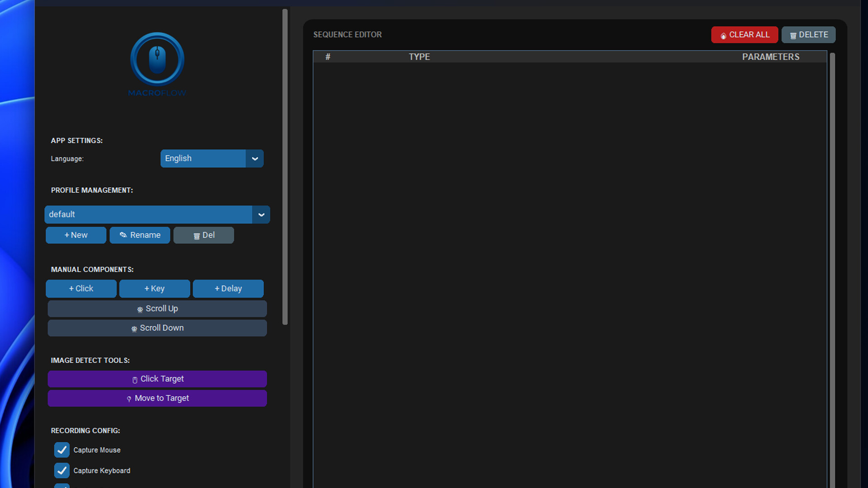Disable the Capture Keyboard option
Viewport: 868px width, 488px height.
(x=62, y=470)
